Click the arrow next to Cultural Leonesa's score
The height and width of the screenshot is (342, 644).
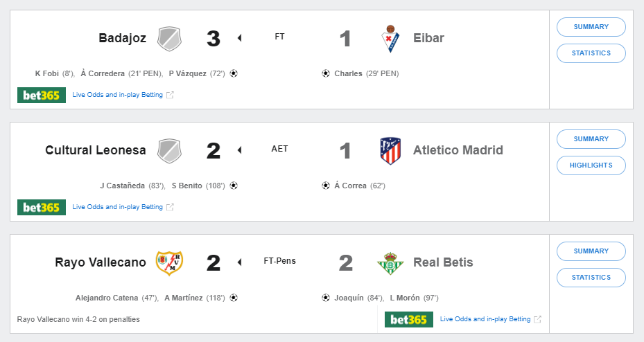point(239,150)
